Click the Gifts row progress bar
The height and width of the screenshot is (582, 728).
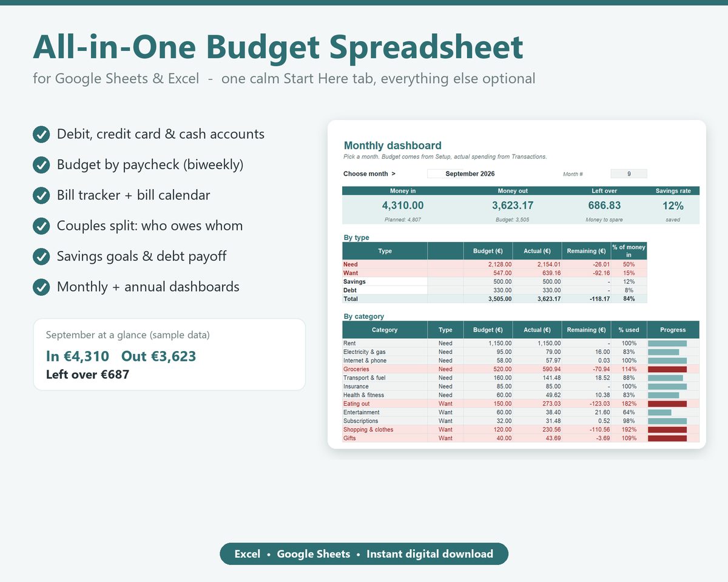[x=667, y=438]
